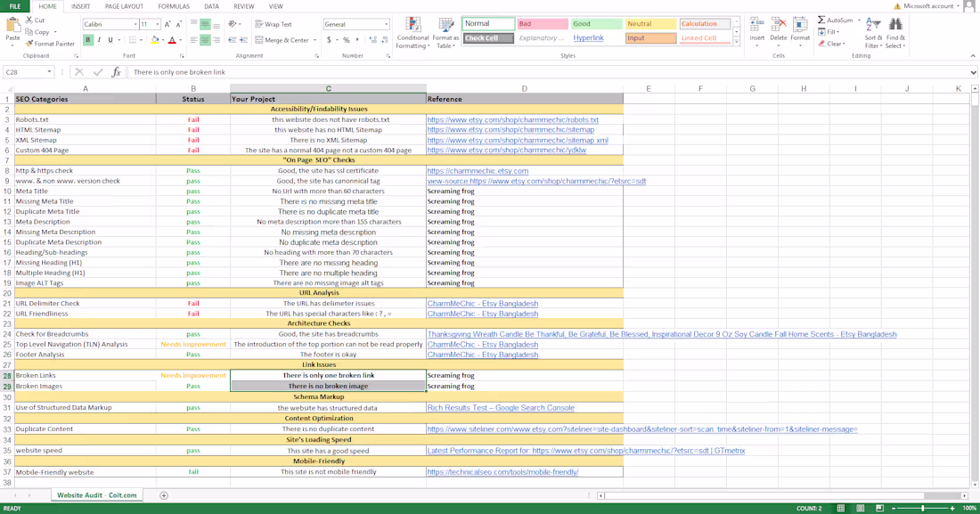
Task: Open the GTmetrix Performance Report link
Action: pos(586,450)
